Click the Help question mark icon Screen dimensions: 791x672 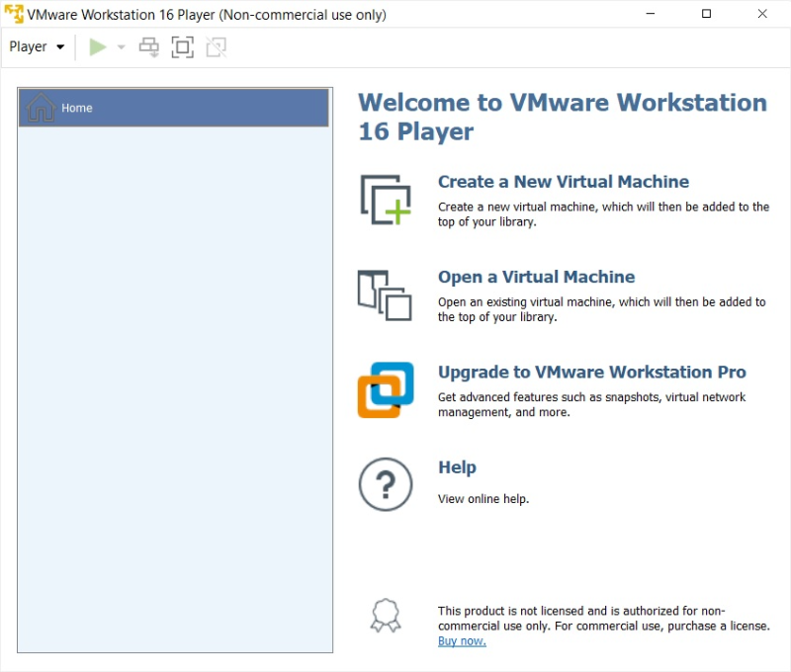pyautogui.click(x=386, y=484)
